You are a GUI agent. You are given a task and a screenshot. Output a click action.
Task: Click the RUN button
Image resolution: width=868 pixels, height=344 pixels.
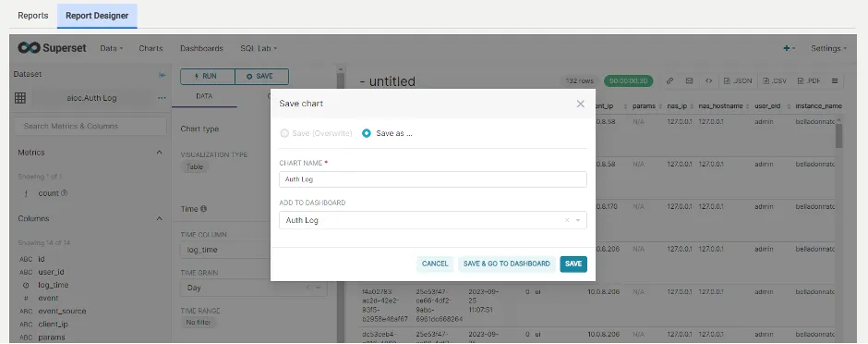208,77
